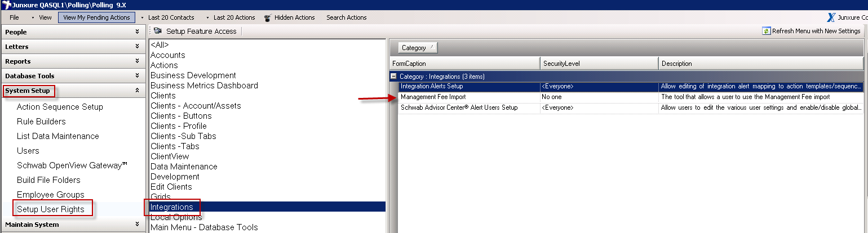Image resolution: width=868 pixels, height=233 pixels.
Task: Select Integrations category
Action: coord(267,207)
